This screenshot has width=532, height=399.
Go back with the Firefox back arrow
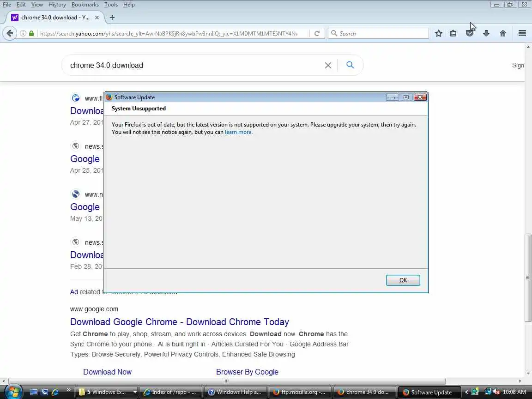coord(10,33)
